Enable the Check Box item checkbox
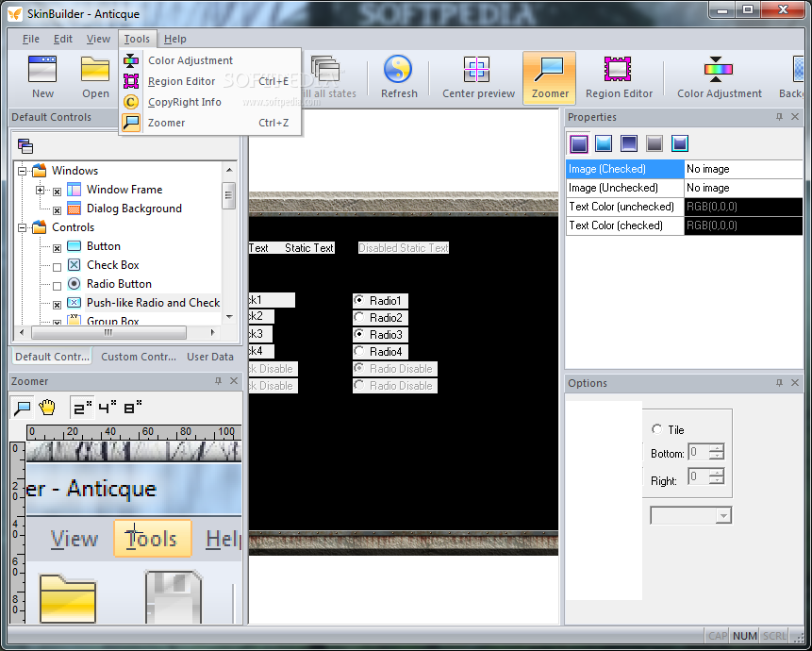Image resolution: width=812 pixels, height=651 pixels. coord(57,267)
